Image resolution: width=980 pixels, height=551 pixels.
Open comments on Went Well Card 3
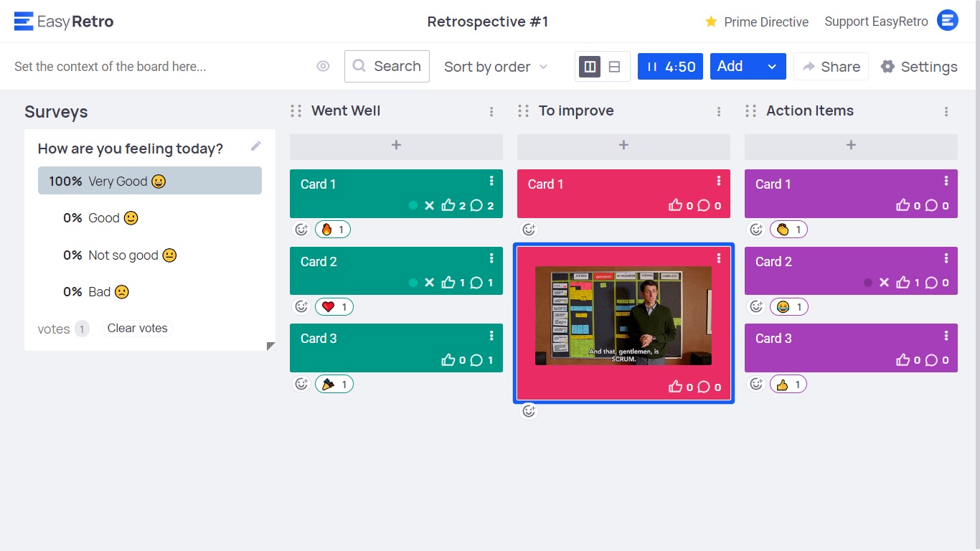[x=476, y=360]
